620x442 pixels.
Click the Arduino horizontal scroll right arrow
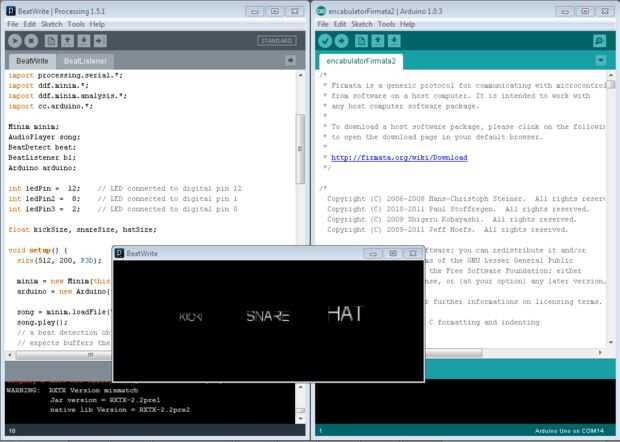pyautogui.click(x=601, y=352)
